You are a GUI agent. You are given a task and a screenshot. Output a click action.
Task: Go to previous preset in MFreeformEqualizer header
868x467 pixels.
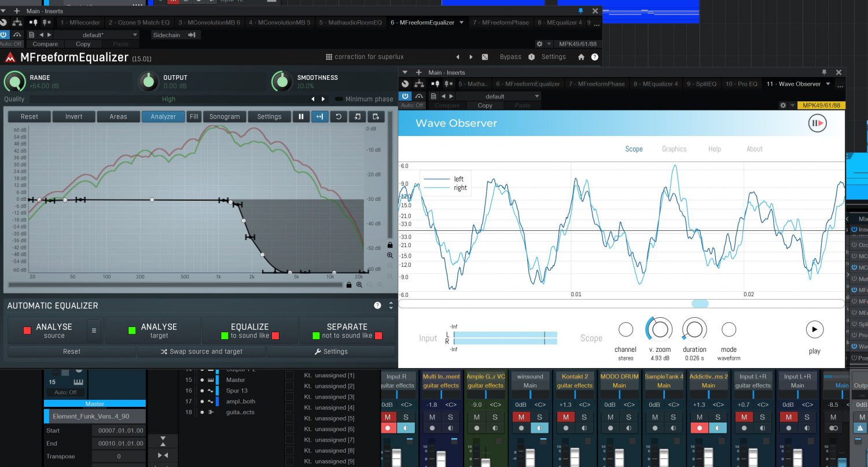pyautogui.click(x=458, y=57)
